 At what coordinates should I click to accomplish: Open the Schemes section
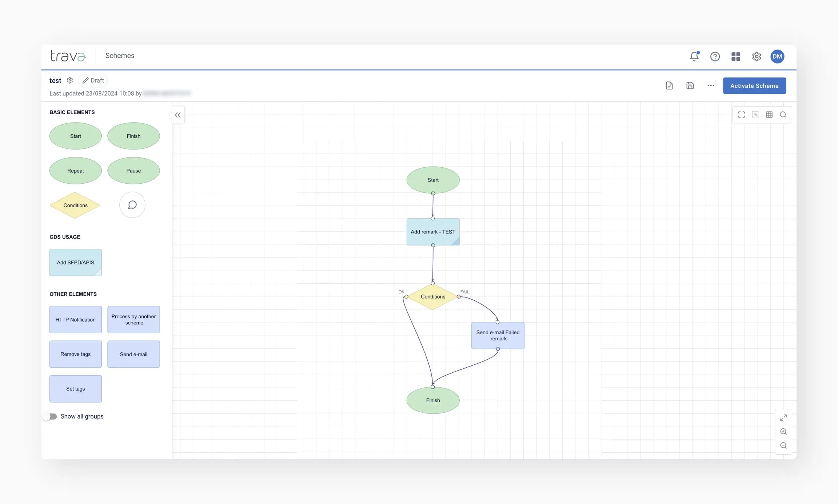point(120,56)
